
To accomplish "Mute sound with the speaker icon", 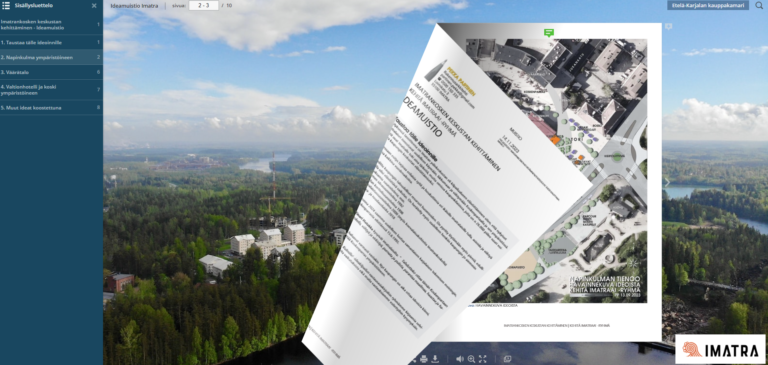I will click(x=460, y=359).
